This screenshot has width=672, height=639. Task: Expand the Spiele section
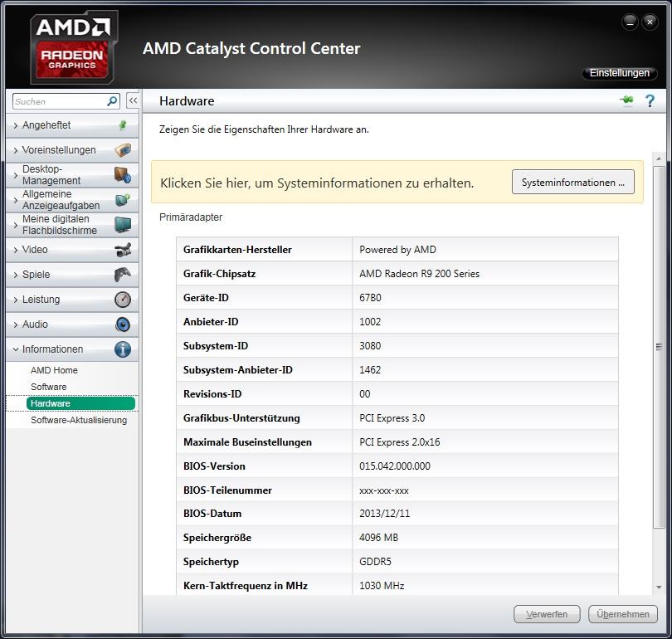pos(72,275)
